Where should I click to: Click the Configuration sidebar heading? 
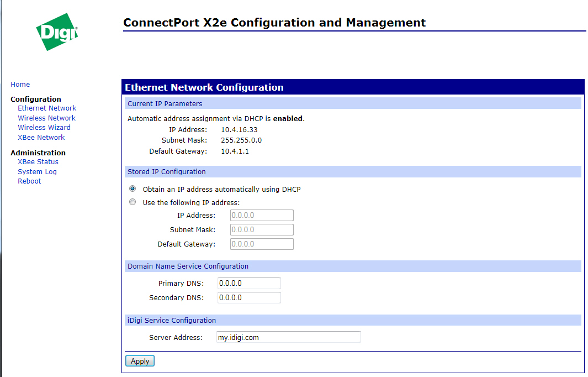[36, 100]
